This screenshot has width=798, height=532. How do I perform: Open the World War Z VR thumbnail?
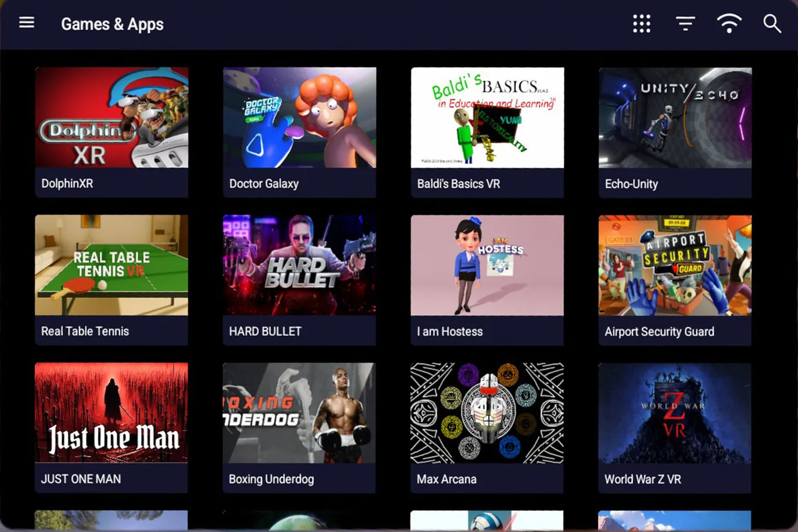click(x=675, y=413)
